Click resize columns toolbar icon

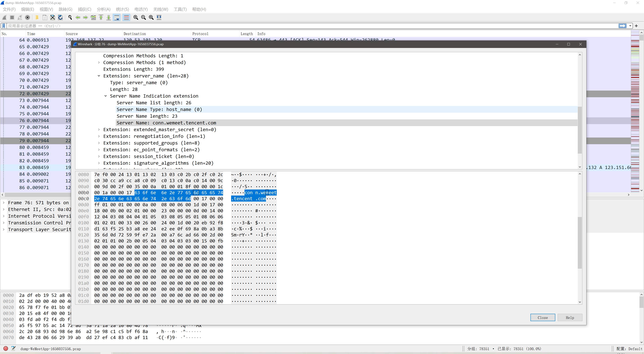coord(159,17)
